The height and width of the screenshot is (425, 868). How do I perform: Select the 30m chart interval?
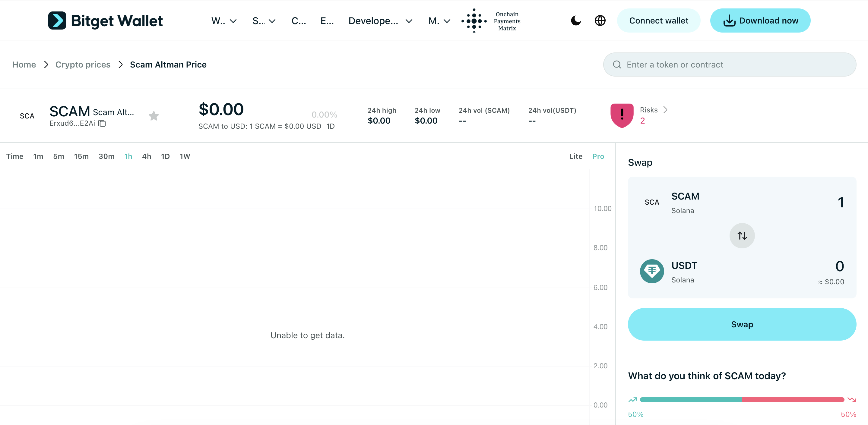point(106,156)
